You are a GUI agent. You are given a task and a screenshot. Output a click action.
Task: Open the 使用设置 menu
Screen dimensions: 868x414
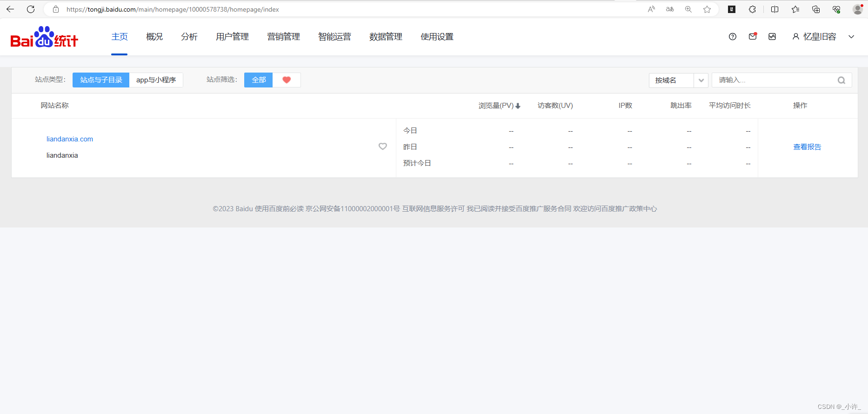pos(437,37)
